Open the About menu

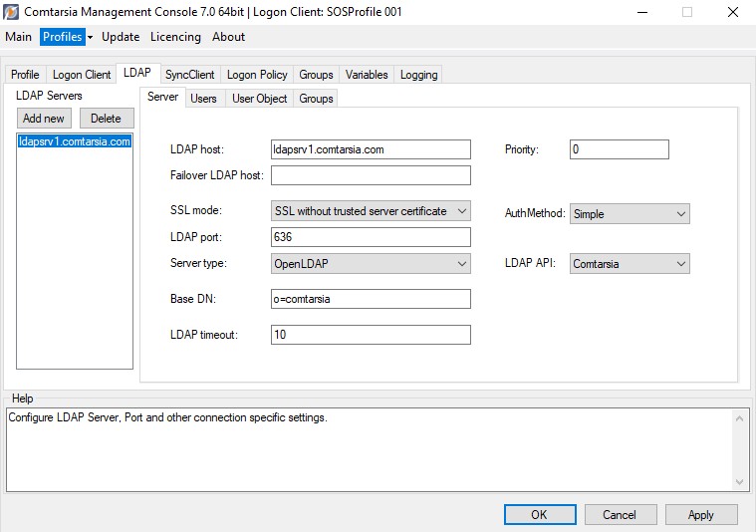(228, 37)
